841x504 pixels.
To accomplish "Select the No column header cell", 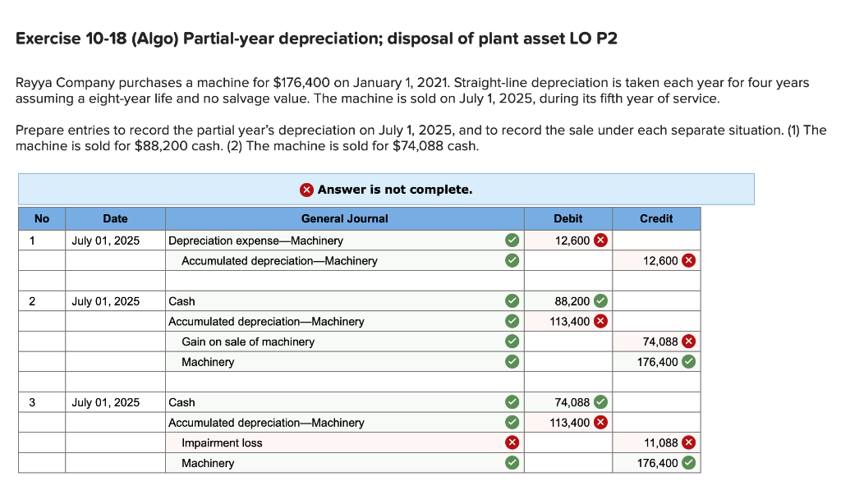I will [x=42, y=218].
